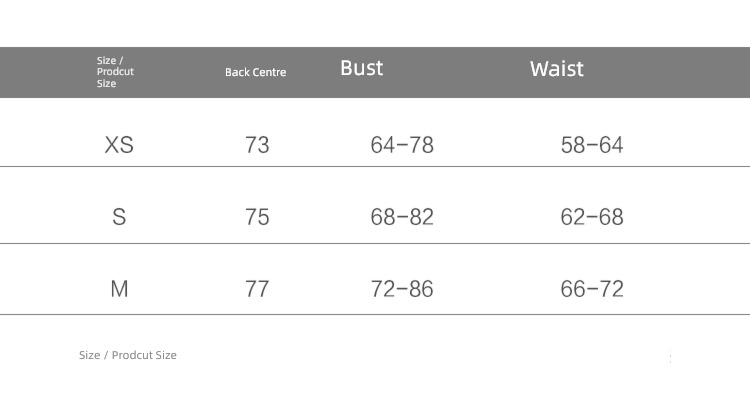Image resolution: width=750 pixels, height=418 pixels.
Task: Click Back Centre value 73
Action: pyautogui.click(x=257, y=145)
